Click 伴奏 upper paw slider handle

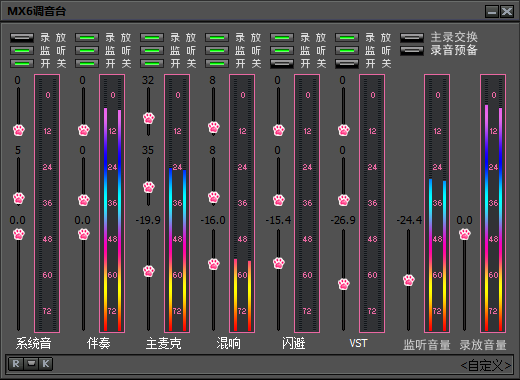(84, 130)
